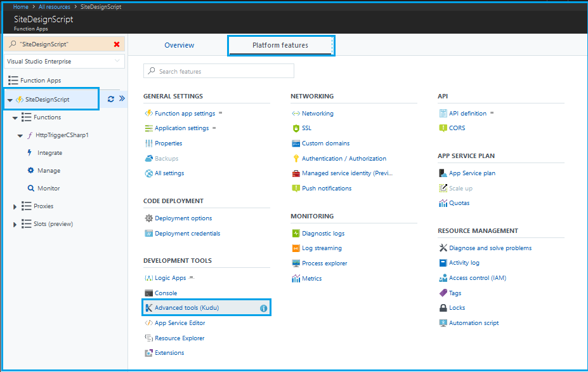
Task: Click the Metrics chart icon
Action: click(296, 278)
